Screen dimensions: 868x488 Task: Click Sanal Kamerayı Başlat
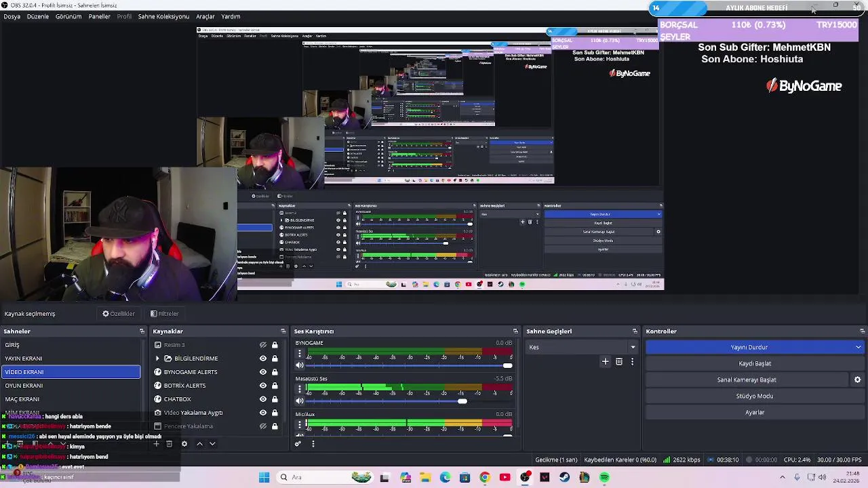coord(747,380)
